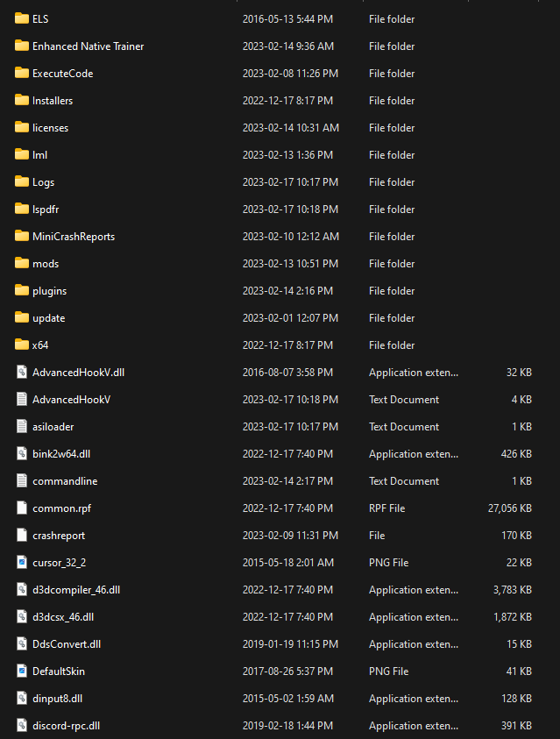Select the file name ELS
The width and height of the screenshot is (560, 739).
point(40,19)
